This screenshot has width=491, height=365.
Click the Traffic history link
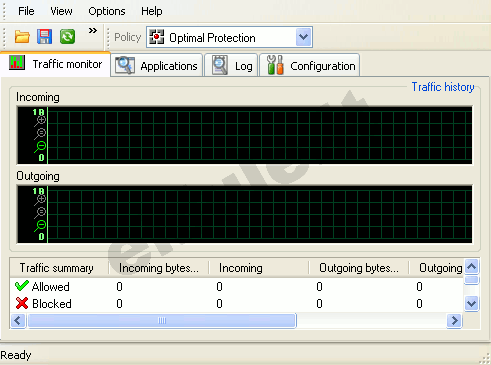click(x=443, y=87)
